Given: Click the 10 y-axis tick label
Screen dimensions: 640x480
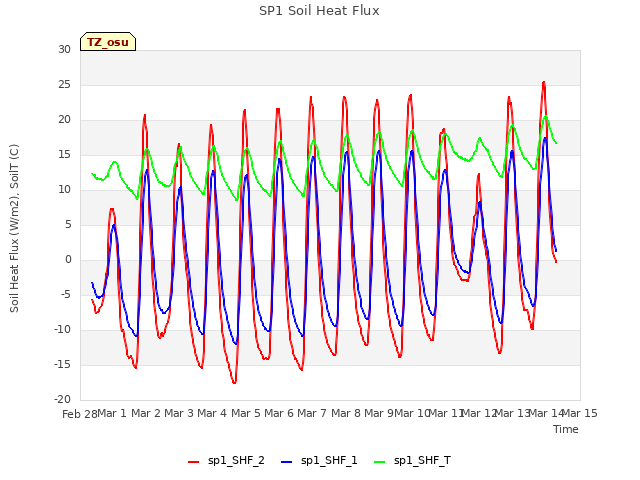Looking at the screenshot, I should pyautogui.click(x=64, y=189).
